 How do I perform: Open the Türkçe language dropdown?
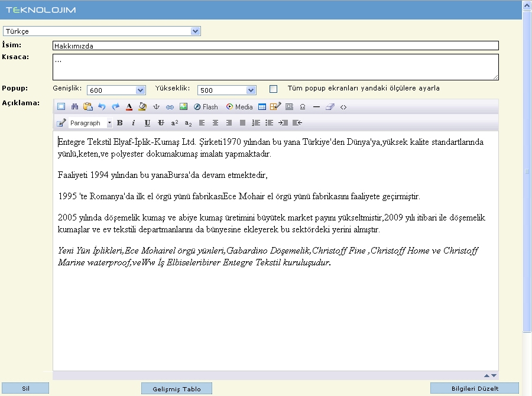[102, 31]
